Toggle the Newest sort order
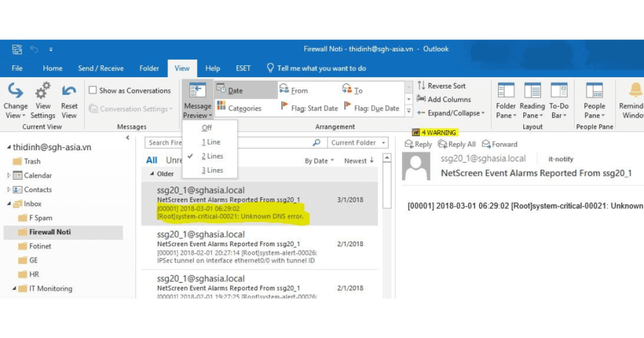Screen dimensions: 644x338 click(359, 161)
